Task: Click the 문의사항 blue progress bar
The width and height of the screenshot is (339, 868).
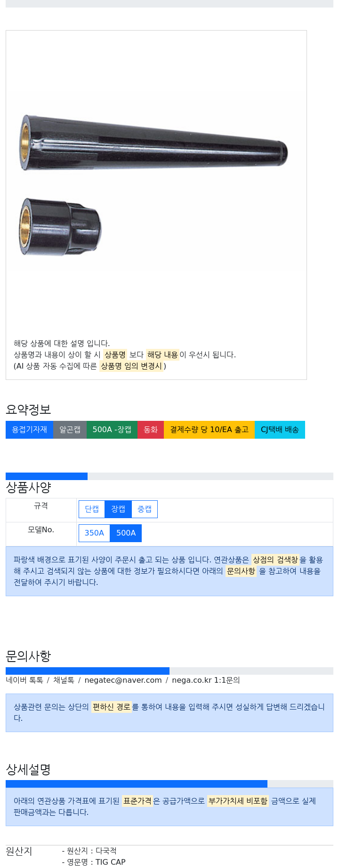Action: [88, 671]
